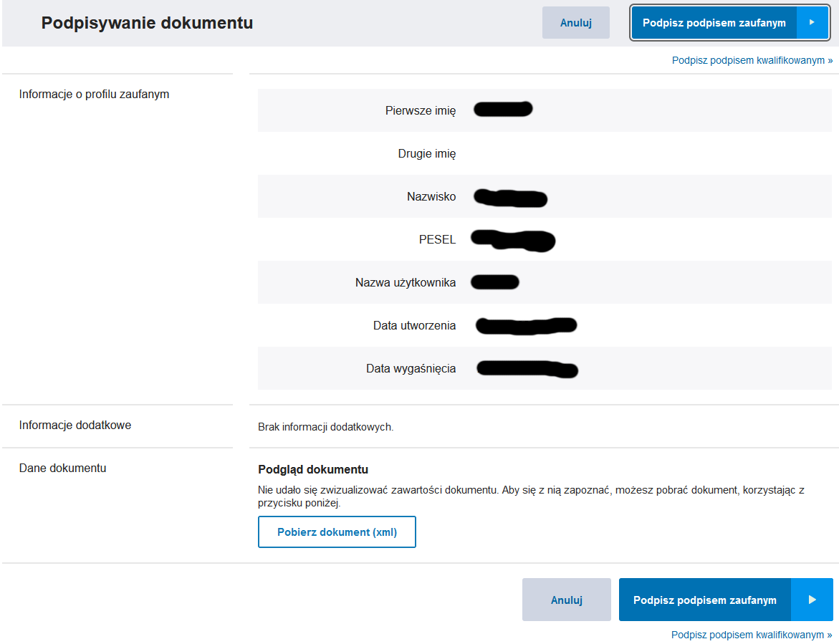This screenshot has width=839, height=644.
Task: Click arrow icon on bottom sign button
Action: (x=812, y=600)
